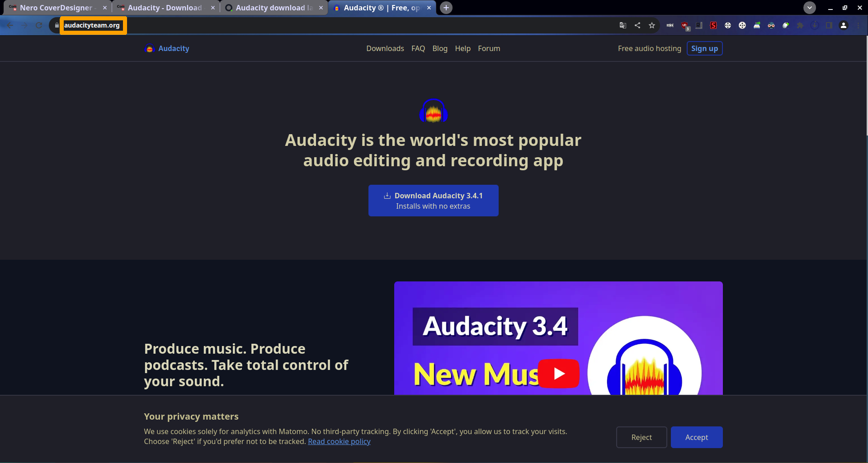
Task: Click the large Audacity logo above the headline
Action: pos(434,111)
